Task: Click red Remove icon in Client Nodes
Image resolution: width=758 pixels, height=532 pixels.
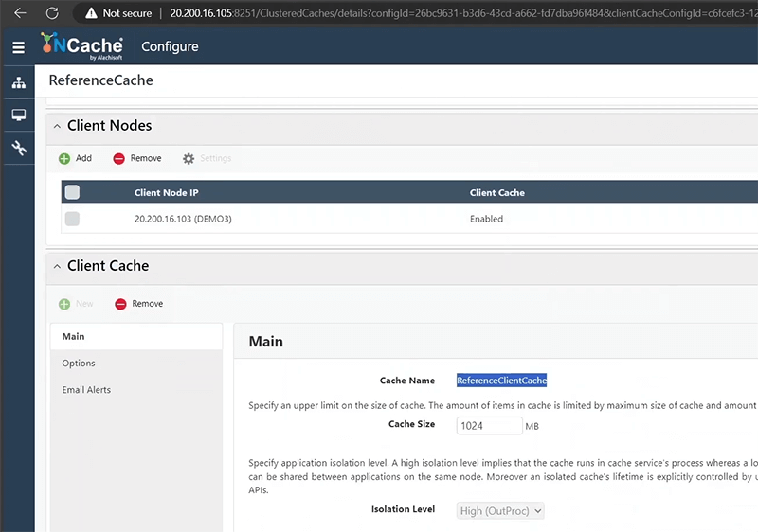Action: [119, 159]
